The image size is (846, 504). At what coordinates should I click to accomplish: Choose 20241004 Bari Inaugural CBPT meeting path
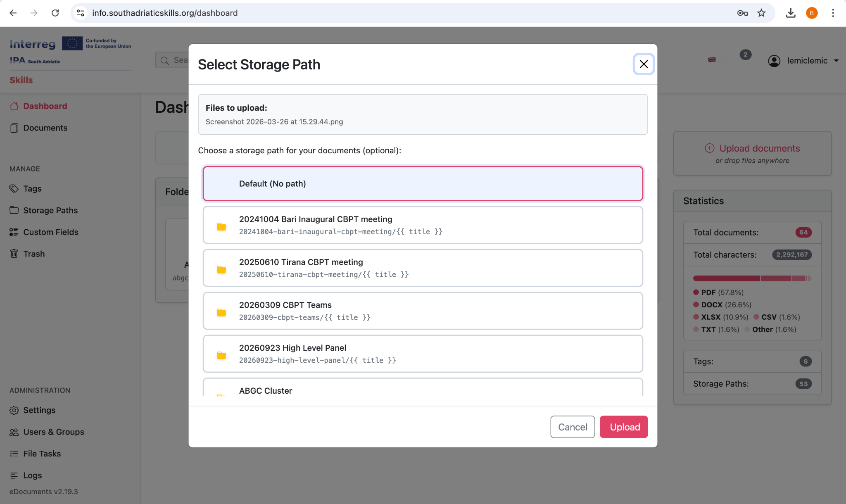coord(423,225)
